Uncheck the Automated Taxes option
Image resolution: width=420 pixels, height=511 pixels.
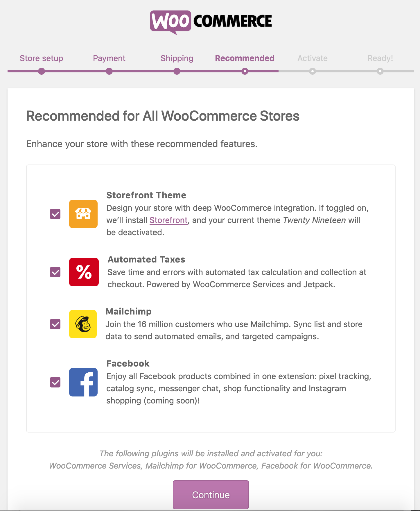(55, 272)
